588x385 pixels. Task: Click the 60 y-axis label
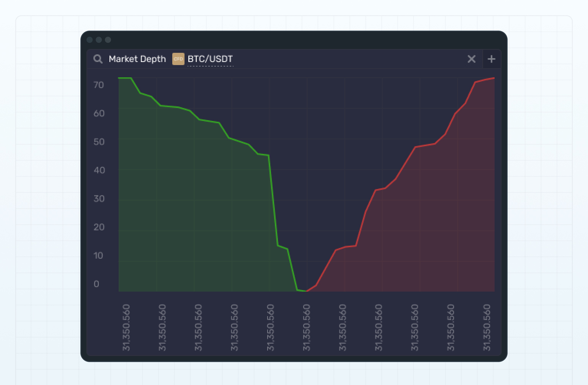(x=99, y=113)
